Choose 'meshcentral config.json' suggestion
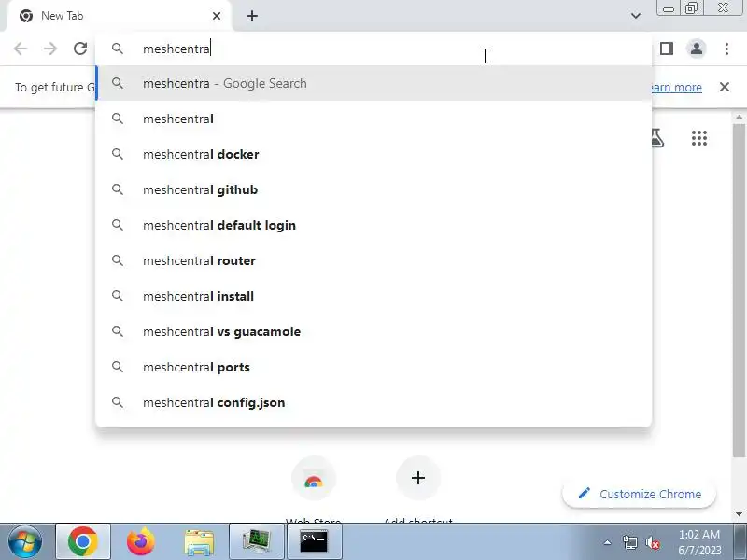Image resolution: width=747 pixels, height=560 pixels. [x=373, y=402]
